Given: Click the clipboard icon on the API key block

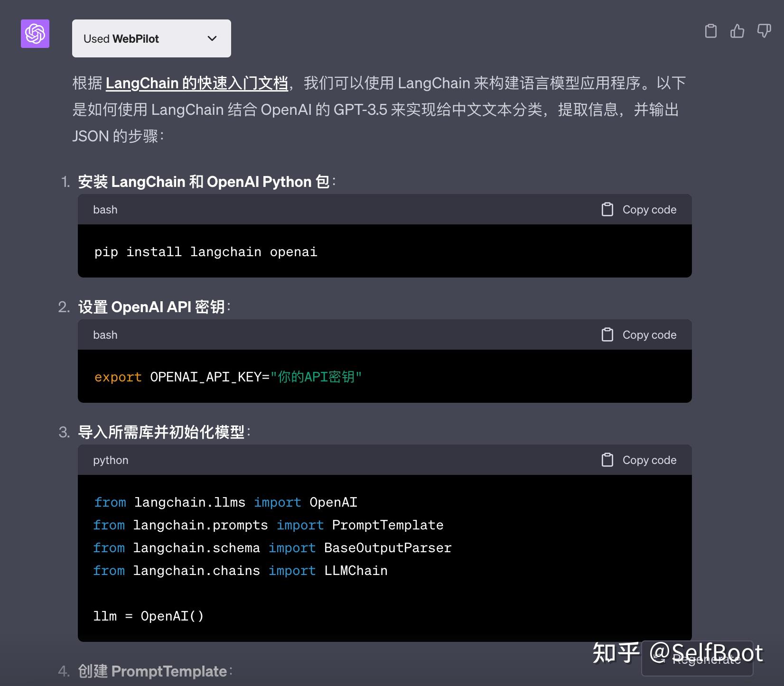Looking at the screenshot, I should pos(608,334).
